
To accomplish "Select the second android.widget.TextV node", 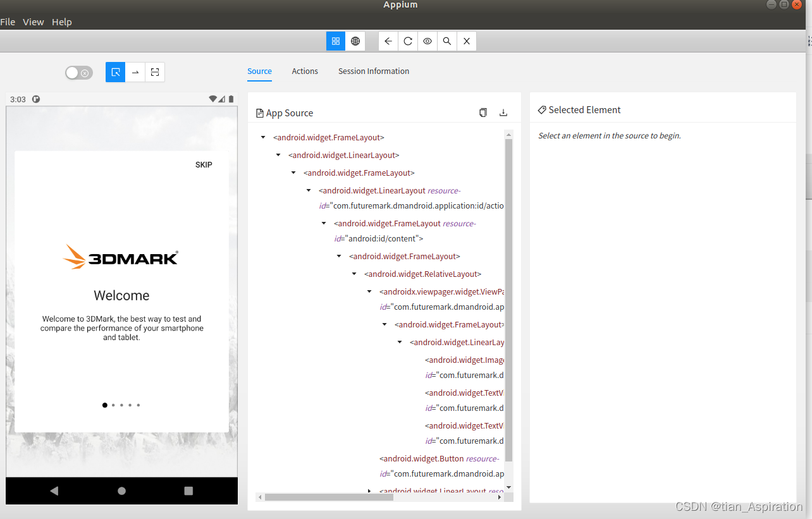I will 464,433.
